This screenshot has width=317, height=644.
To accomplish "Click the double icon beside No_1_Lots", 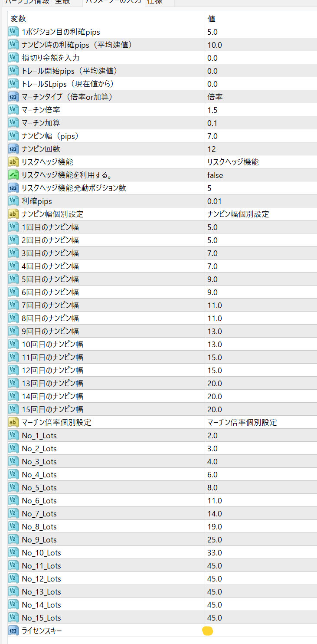I will [x=13, y=435].
